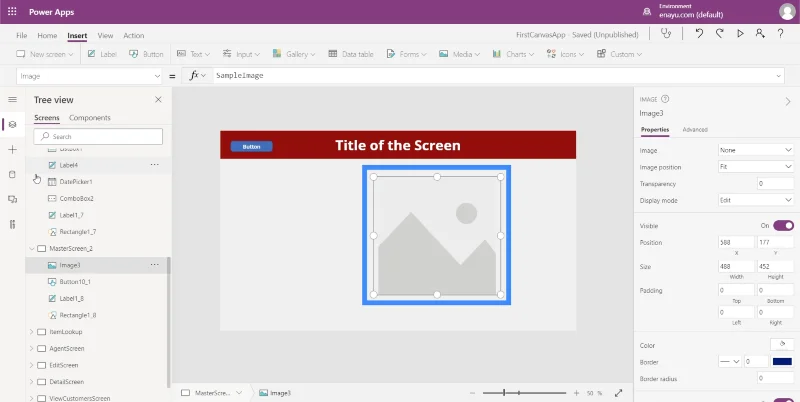Toggle the Visible switch off
Screen dimensions: 800x402
pyautogui.click(x=783, y=225)
